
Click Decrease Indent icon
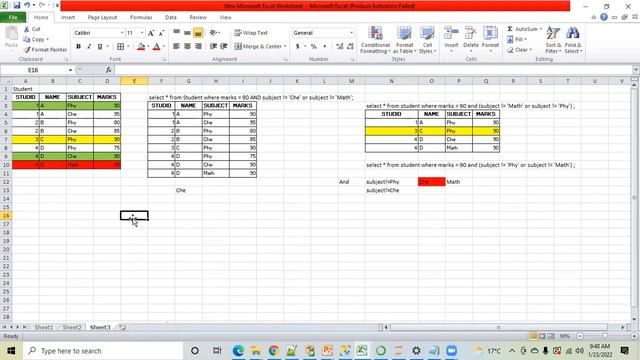click(213, 46)
